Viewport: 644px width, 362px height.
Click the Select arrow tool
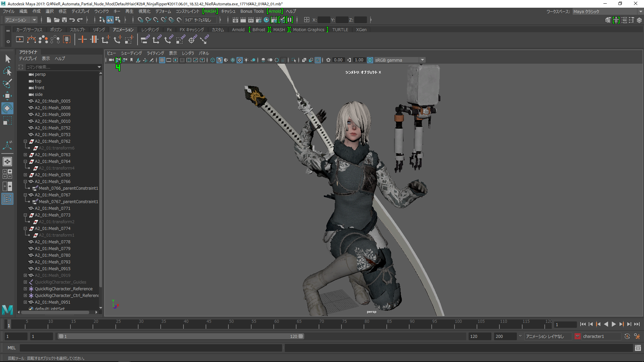click(8, 59)
